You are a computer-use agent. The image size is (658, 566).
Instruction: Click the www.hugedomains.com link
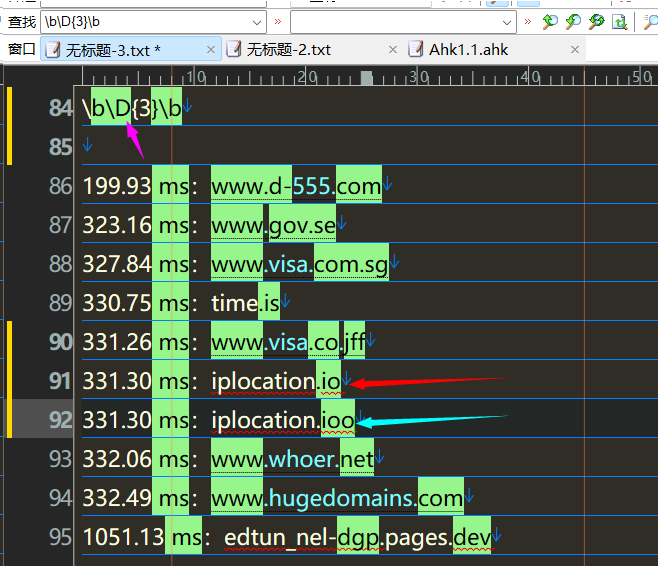click(337, 498)
